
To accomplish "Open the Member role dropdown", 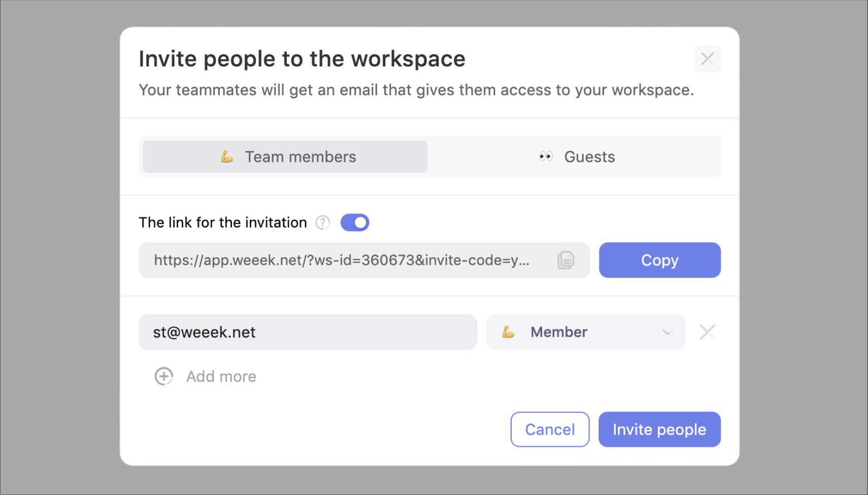I will pos(586,332).
